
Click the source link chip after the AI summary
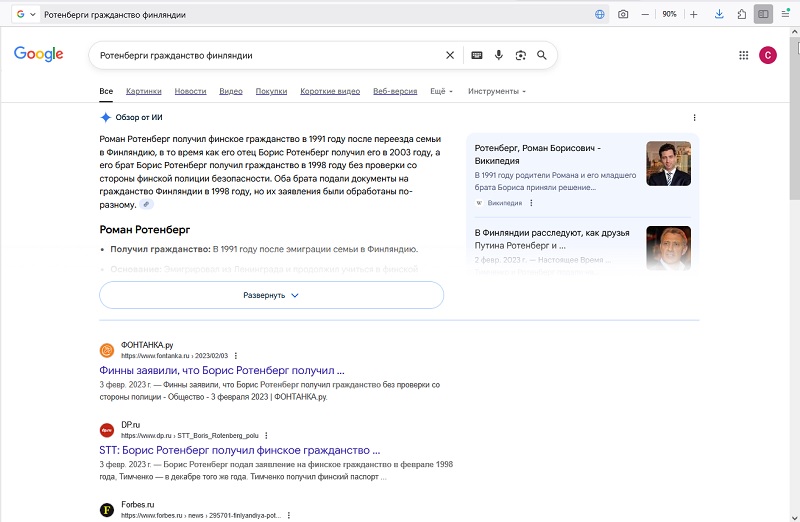click(146, 204)
